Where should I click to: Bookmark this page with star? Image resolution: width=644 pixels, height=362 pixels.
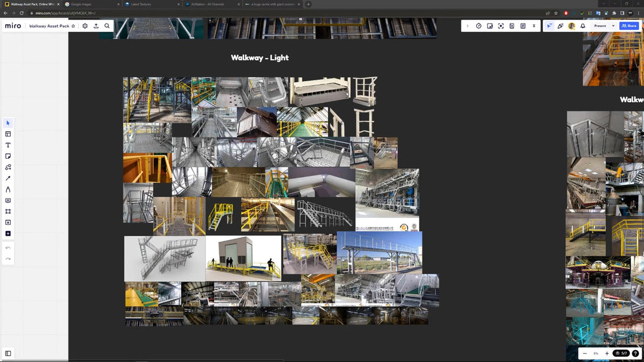(556, 13)
